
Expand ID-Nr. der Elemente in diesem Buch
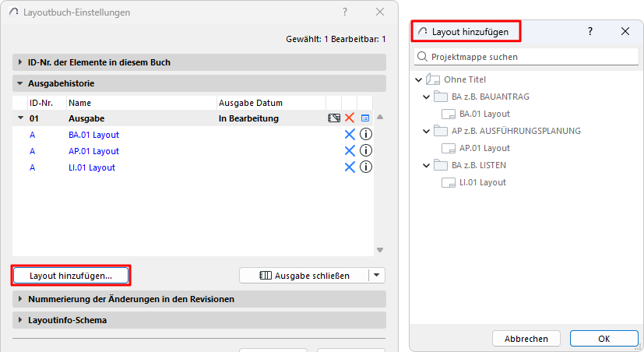tap(20, 62)
